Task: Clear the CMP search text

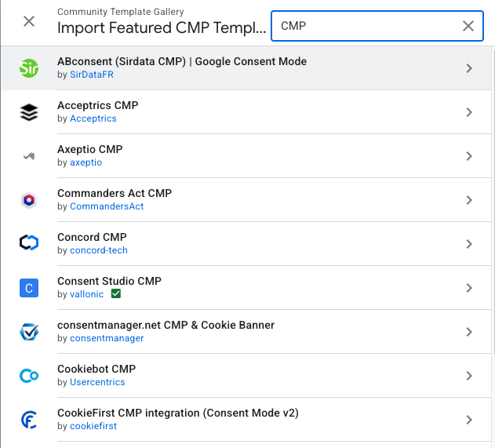Action: click(x=468, y=26)
